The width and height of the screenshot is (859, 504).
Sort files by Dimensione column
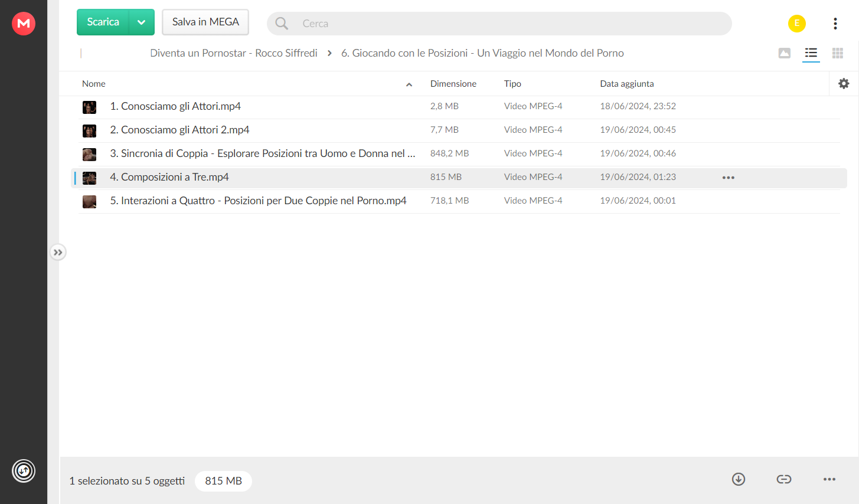coord(453,84)
